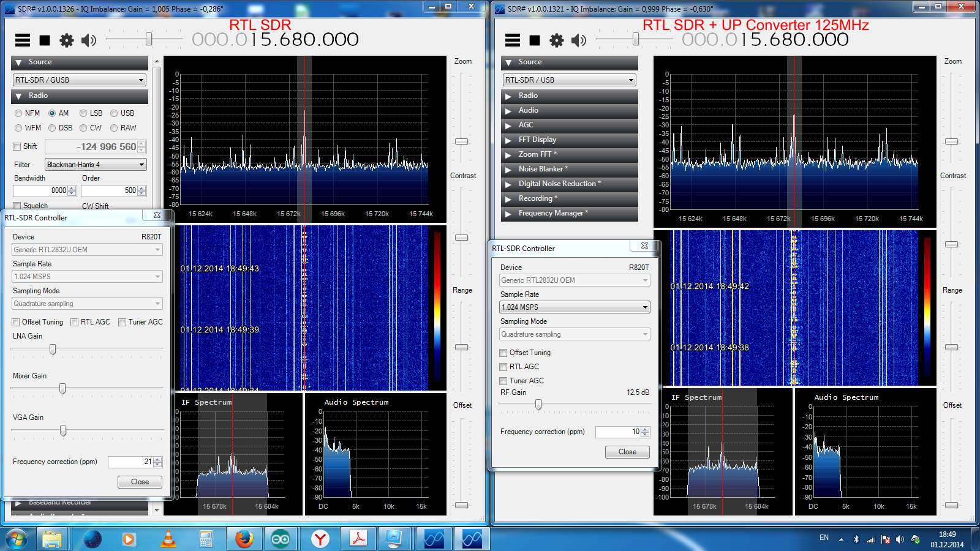Select AM radio mode

(59, 113)
